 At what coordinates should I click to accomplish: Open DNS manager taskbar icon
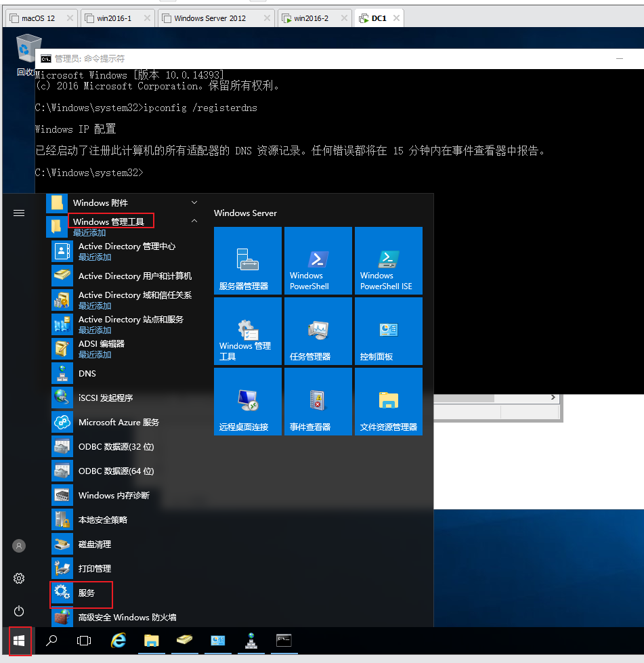[251, 641]
